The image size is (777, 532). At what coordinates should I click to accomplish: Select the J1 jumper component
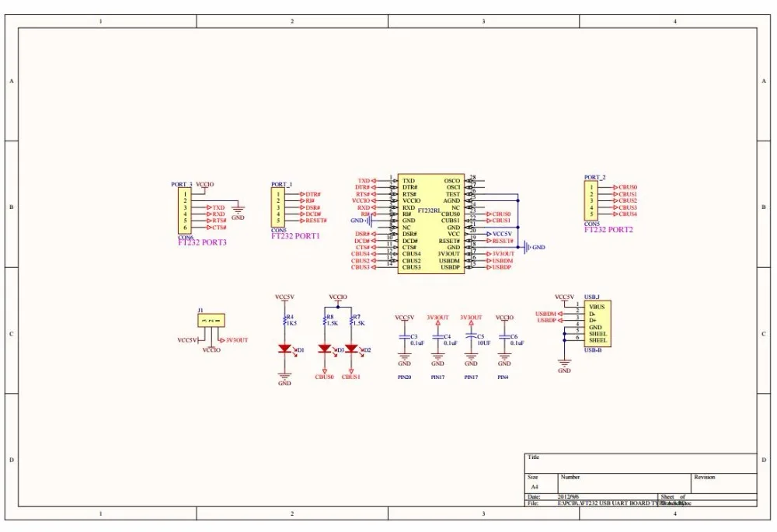(211, 320)
